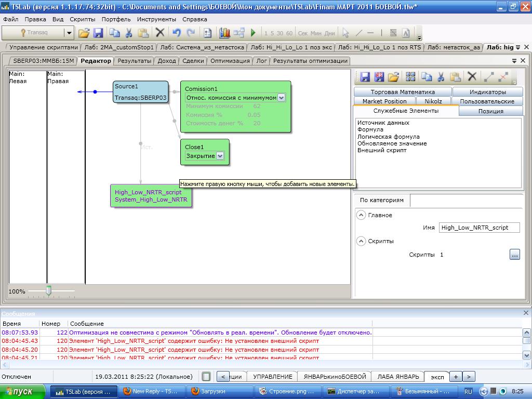Collapse the Скрипты section

coord(361,241)
